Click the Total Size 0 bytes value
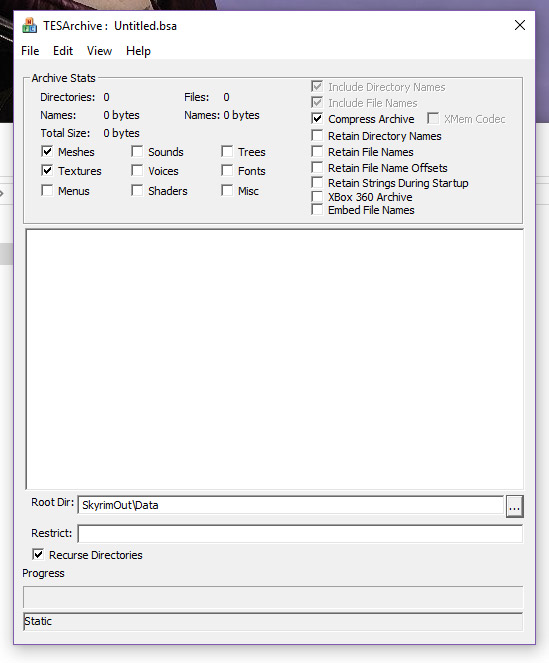 click(121, 133)
